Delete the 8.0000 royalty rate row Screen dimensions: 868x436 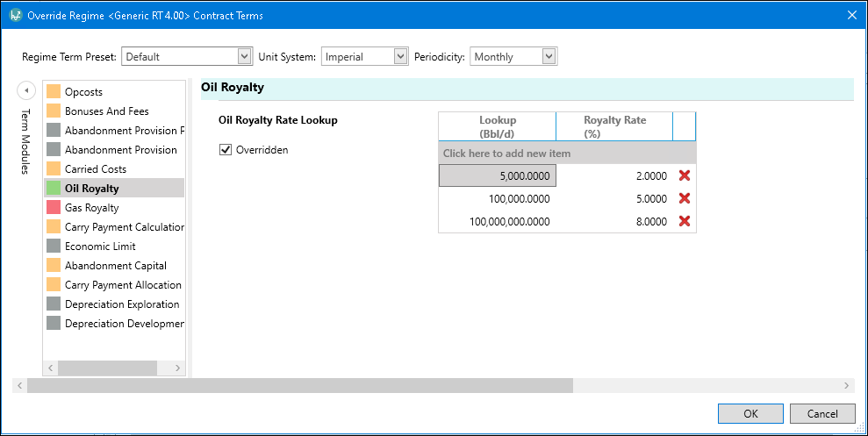click(685, 221)
